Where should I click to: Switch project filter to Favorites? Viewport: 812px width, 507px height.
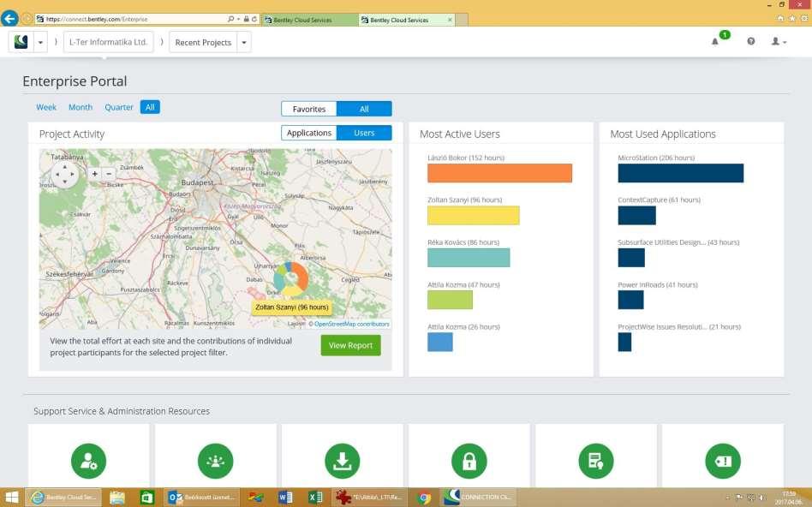click(309, 109)
